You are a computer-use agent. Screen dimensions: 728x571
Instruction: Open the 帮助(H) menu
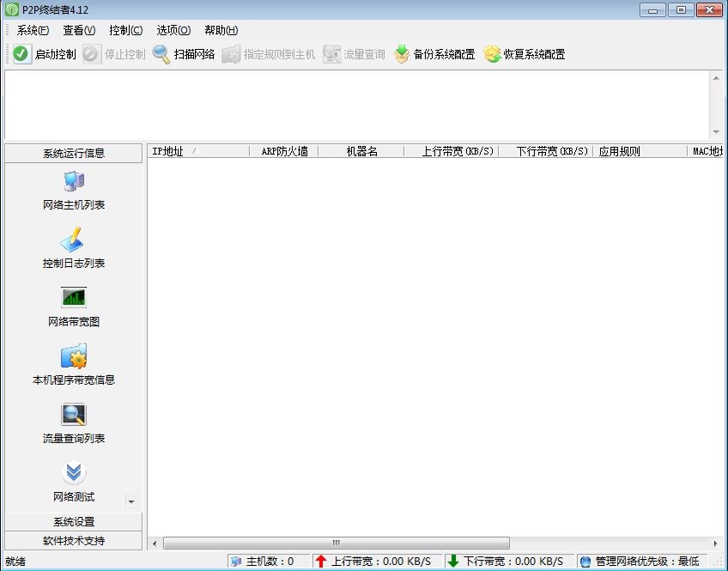221,30
